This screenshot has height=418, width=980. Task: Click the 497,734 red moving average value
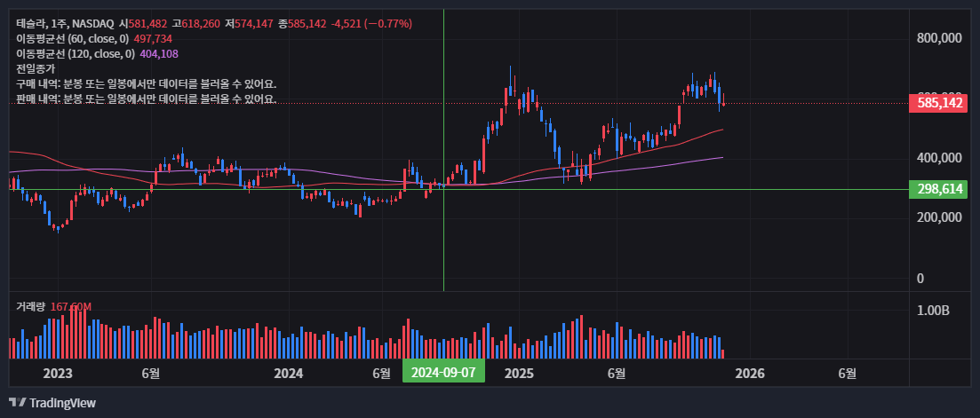click(153, 39)
